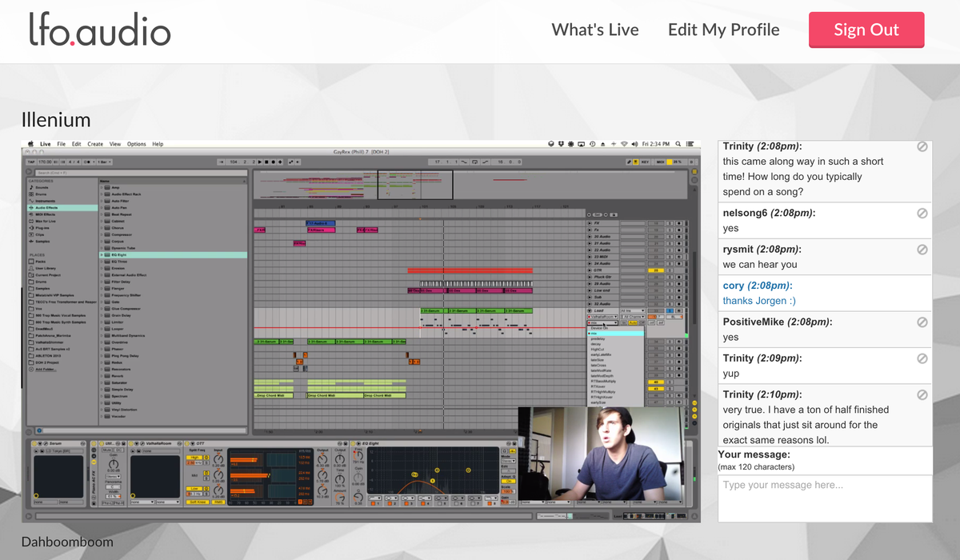This screenshot has height=560, width=960.
Task: Toggle GTR track activator button 25
Action: [656, 270]
